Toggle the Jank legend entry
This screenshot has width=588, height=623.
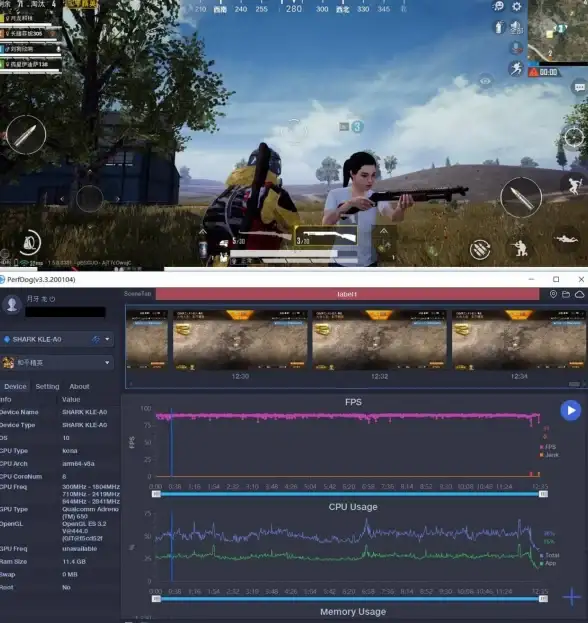point(549,455)
